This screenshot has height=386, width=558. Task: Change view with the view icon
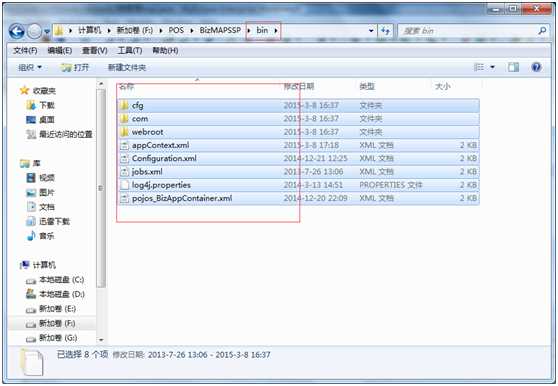(479, 67)
